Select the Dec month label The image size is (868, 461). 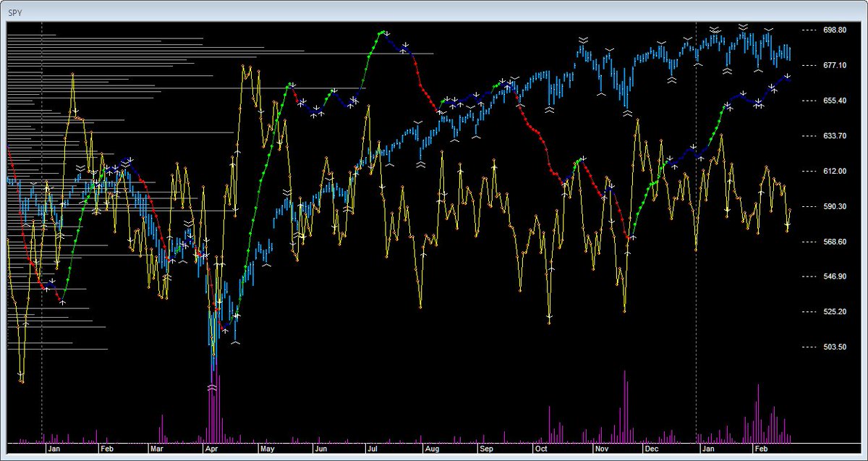(x=651, y=449)
